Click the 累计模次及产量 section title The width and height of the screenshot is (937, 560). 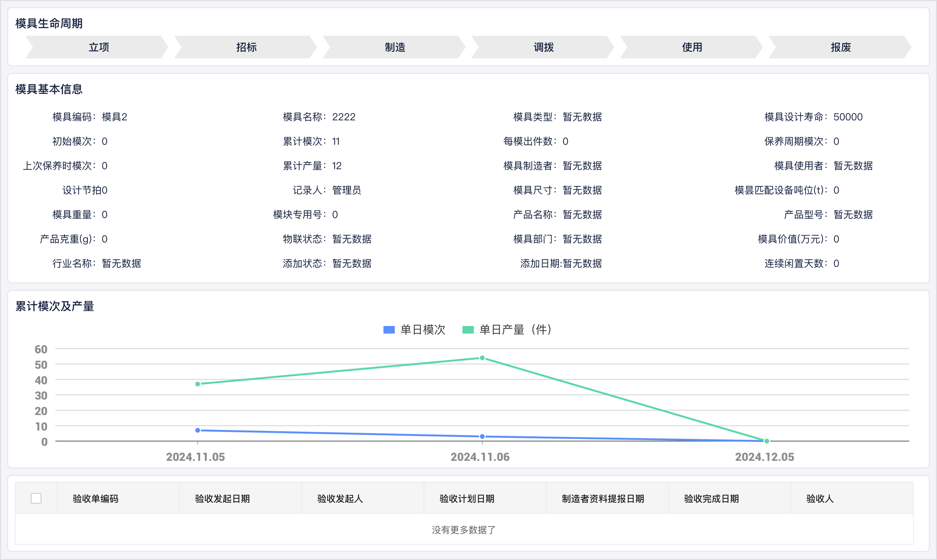(55, 306)
